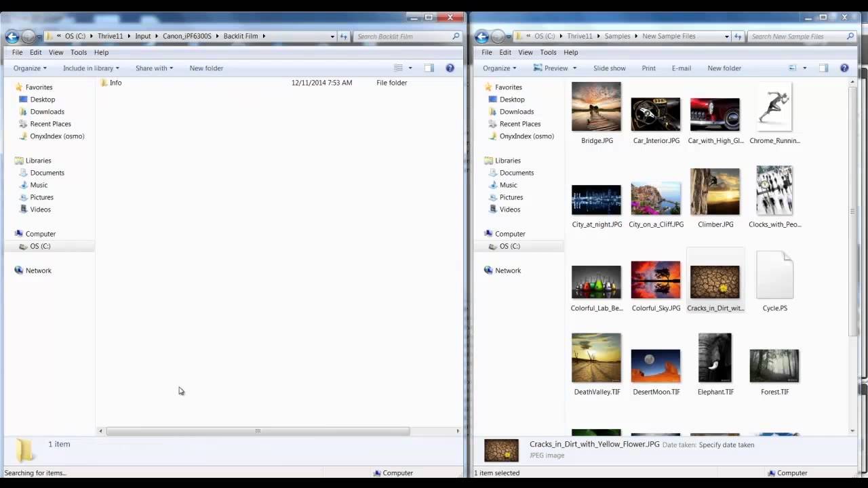
Task: Open Help menu in Backlit Film window
Action: coord(101,52)
